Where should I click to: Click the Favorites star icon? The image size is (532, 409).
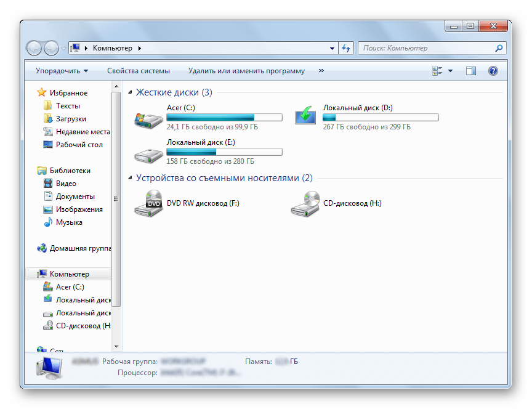pyautogui.click(x=42, y=92)
